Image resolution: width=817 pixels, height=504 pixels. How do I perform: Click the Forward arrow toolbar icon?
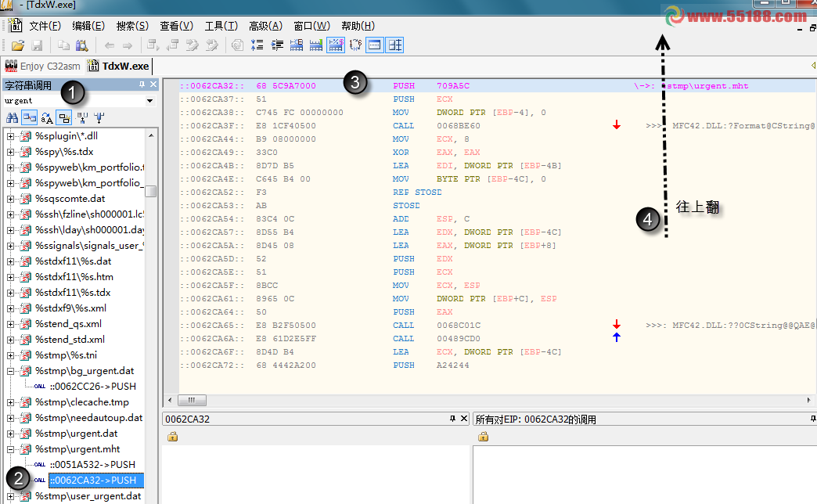[x=127, y=45]
